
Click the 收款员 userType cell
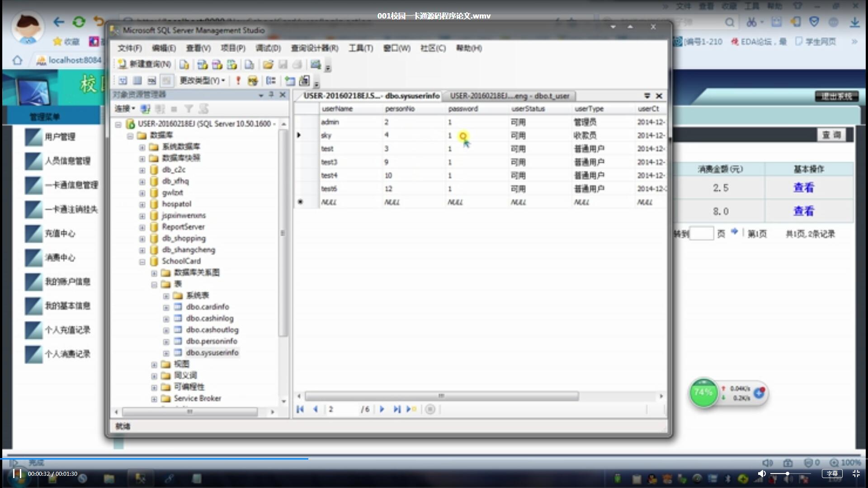pyautogui.click(x=603, y=136)
